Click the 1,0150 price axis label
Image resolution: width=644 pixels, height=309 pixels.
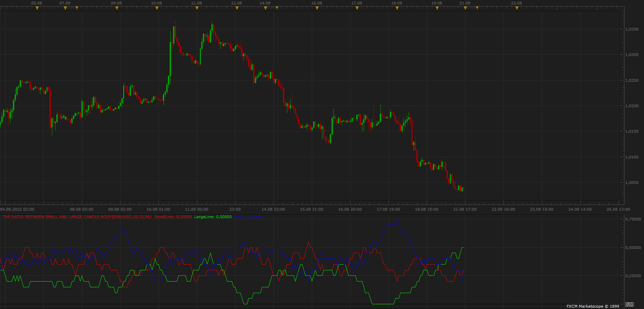point(632,131)
